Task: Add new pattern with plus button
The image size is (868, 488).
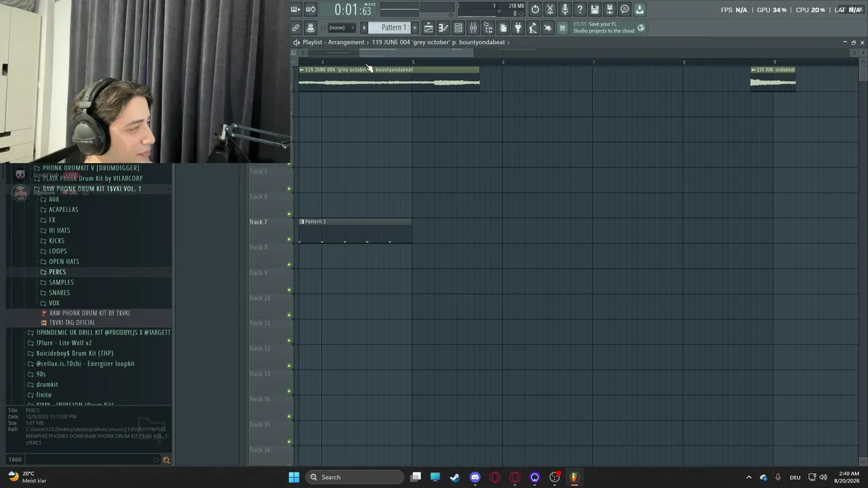Action: tap(414, 28)
